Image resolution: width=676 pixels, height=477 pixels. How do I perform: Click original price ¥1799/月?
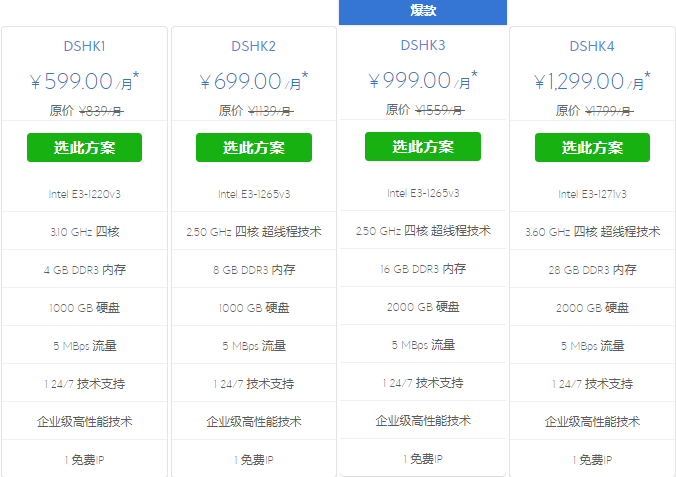tap(609, 111)
